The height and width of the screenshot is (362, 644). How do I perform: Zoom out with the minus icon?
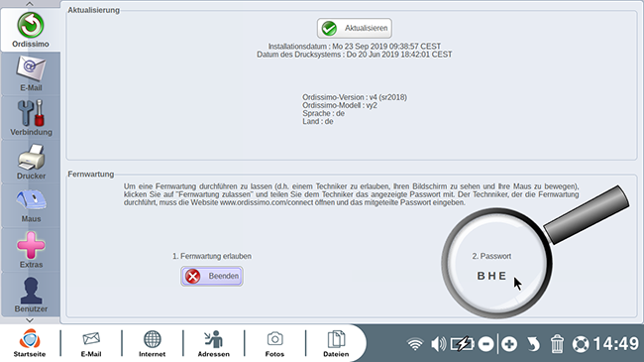[x=485, y=344]
